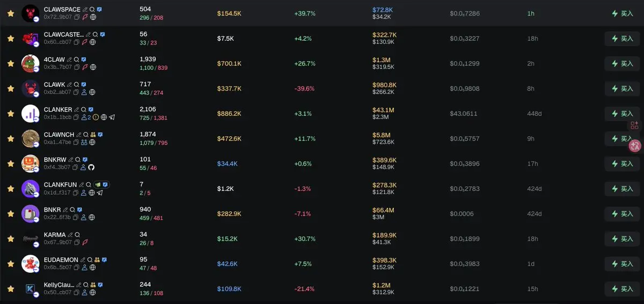Open the red feather icon for CLAWCASTE

[x=85, y=42]
